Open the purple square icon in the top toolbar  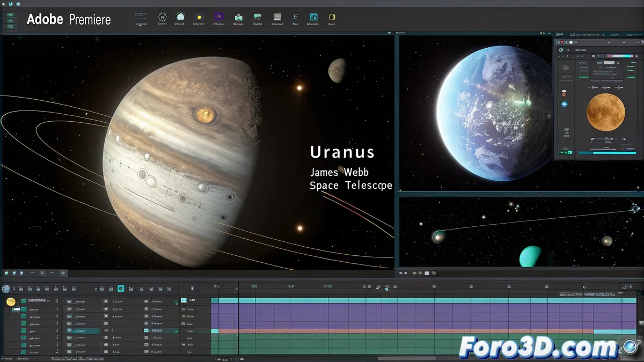tap(218, 17)
